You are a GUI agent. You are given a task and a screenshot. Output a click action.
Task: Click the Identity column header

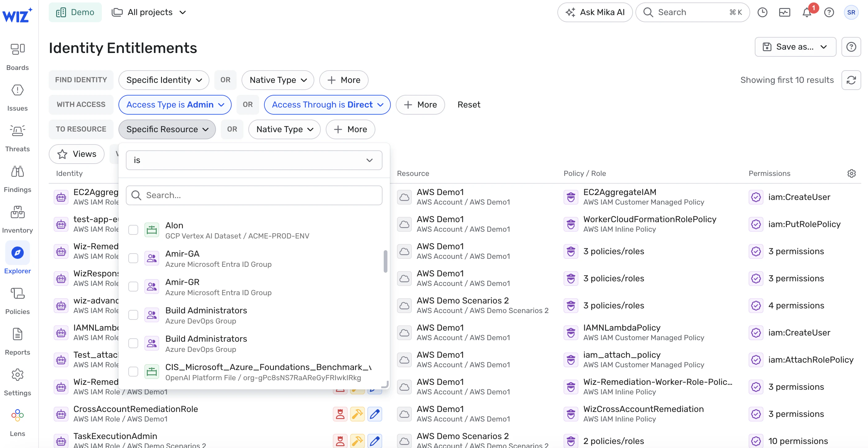pyautogui.click(x=69, y=173)
